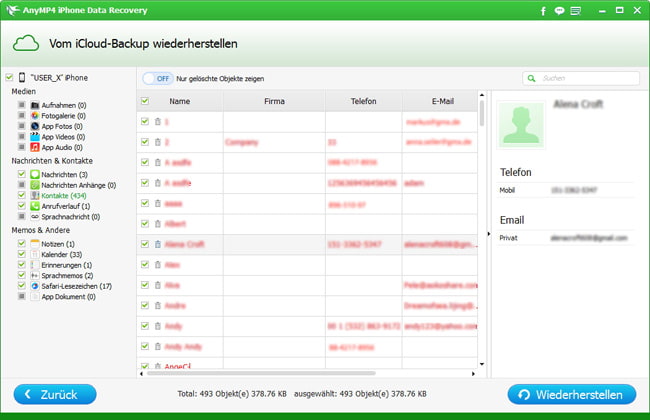650x420 pixels.
Task: Open the Safari-Lesezeichen (17) category
Action: coord(77,286)
